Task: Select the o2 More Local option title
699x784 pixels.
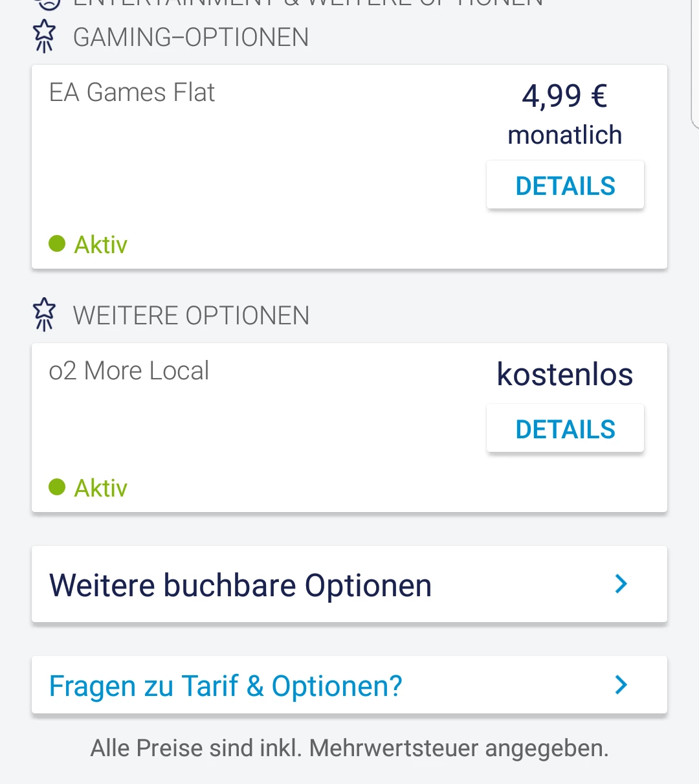Action: click(x=129, y=371)
